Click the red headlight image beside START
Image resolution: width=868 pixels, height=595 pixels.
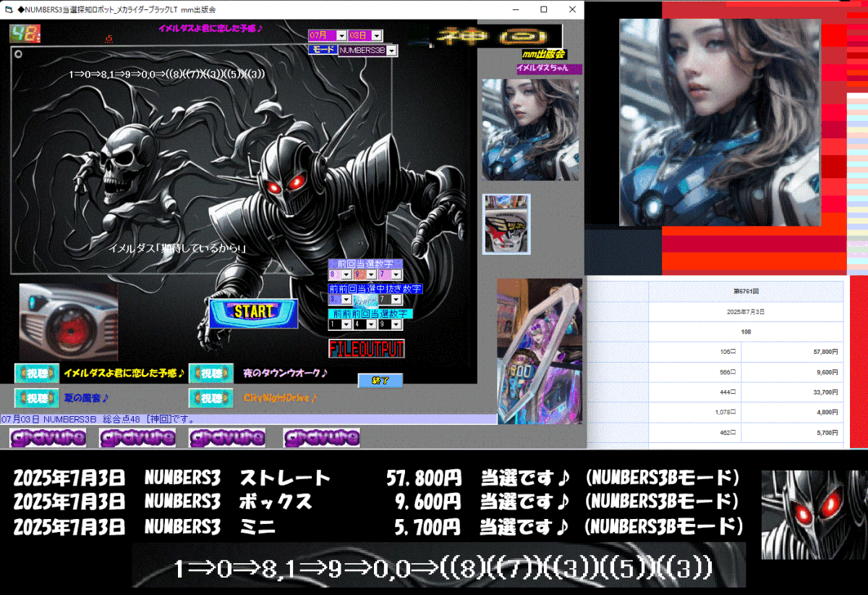click(68, 323)
